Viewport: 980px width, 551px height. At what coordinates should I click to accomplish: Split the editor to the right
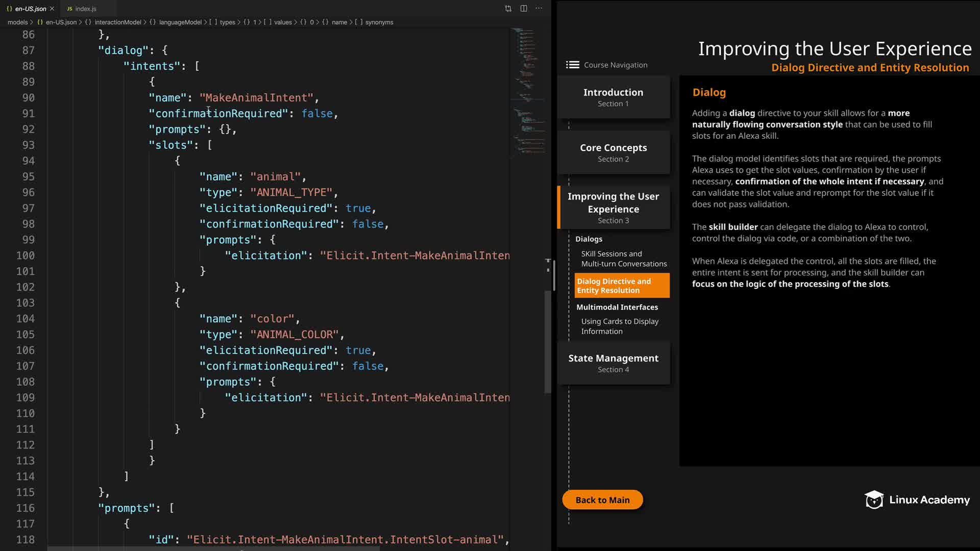click(524, 9)
